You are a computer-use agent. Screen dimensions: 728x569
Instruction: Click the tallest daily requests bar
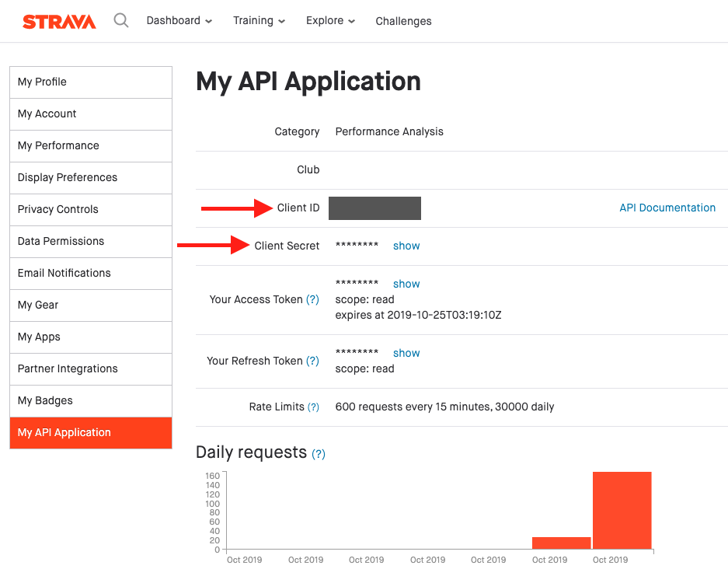pos(622,511)
